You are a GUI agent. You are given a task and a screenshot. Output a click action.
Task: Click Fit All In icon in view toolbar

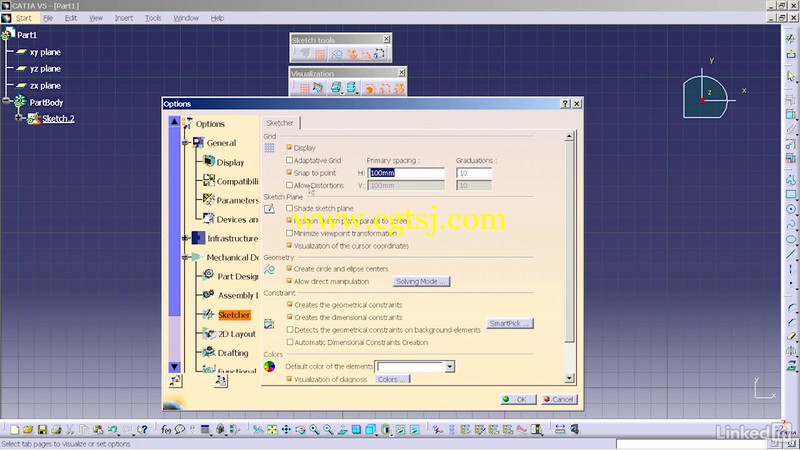pos(272,430)
